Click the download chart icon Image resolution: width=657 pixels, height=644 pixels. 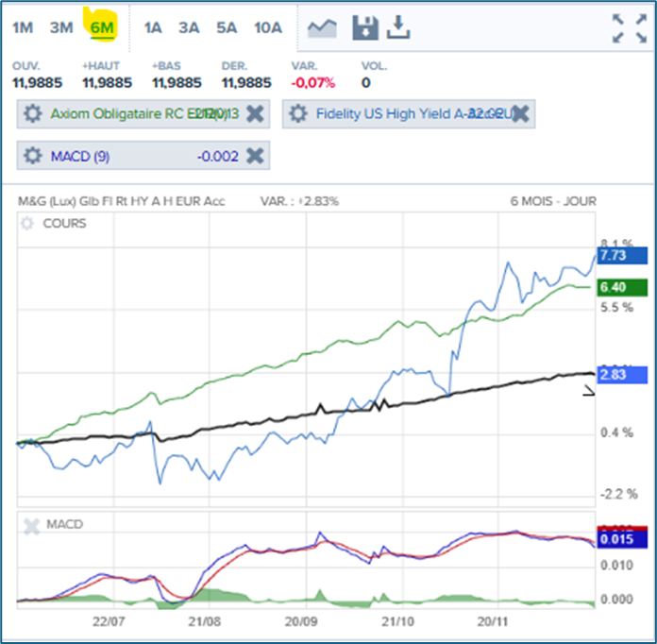398,27
